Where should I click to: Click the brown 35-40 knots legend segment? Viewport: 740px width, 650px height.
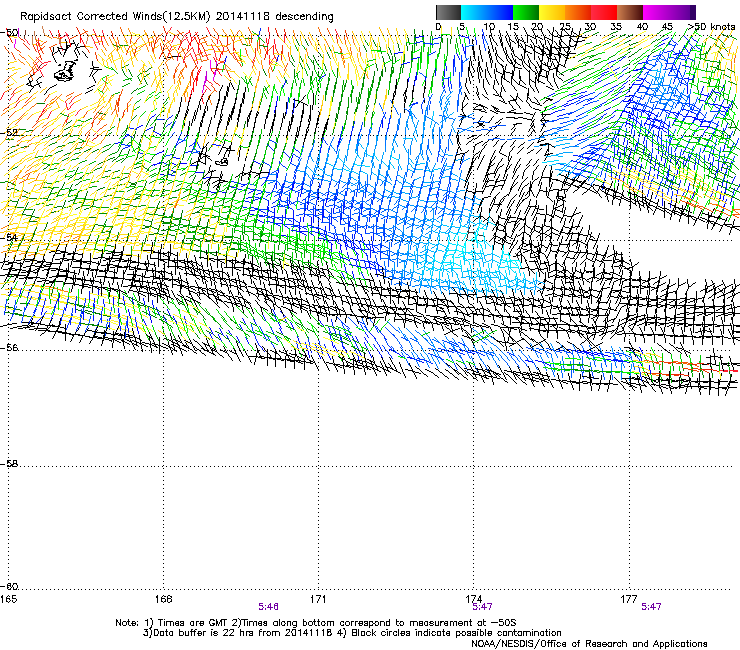tap(630, 12)
